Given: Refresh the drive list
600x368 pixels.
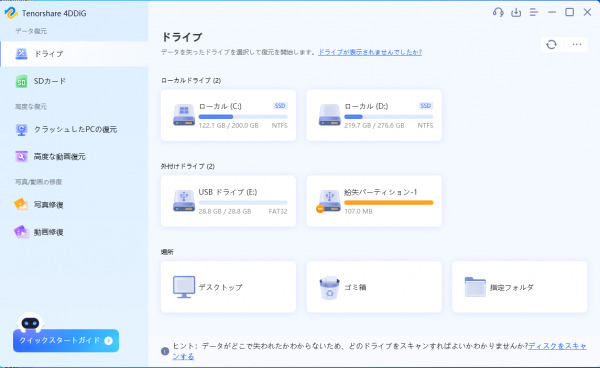Looking at the screenshot, I should point(551,44).
